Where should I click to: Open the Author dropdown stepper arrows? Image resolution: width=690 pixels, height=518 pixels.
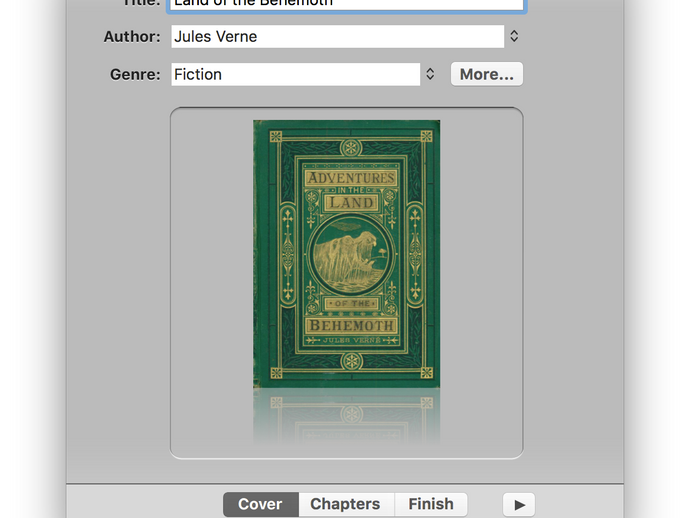click(x=514, y=36)
